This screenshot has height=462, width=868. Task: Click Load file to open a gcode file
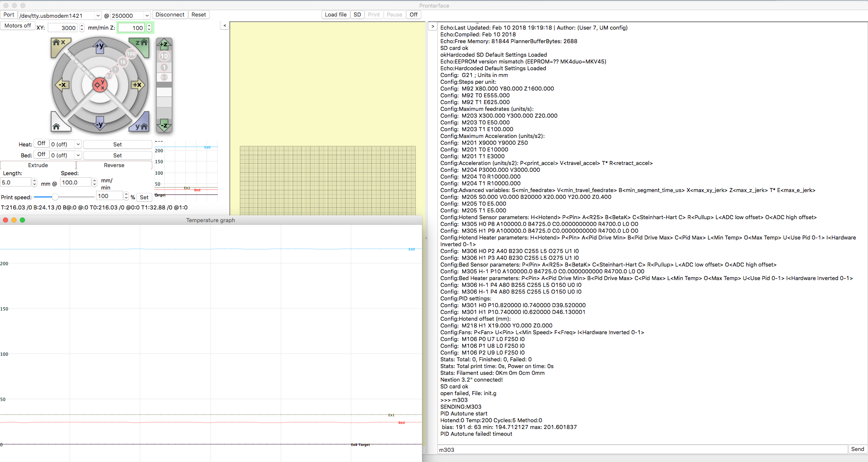click(335, 14)
